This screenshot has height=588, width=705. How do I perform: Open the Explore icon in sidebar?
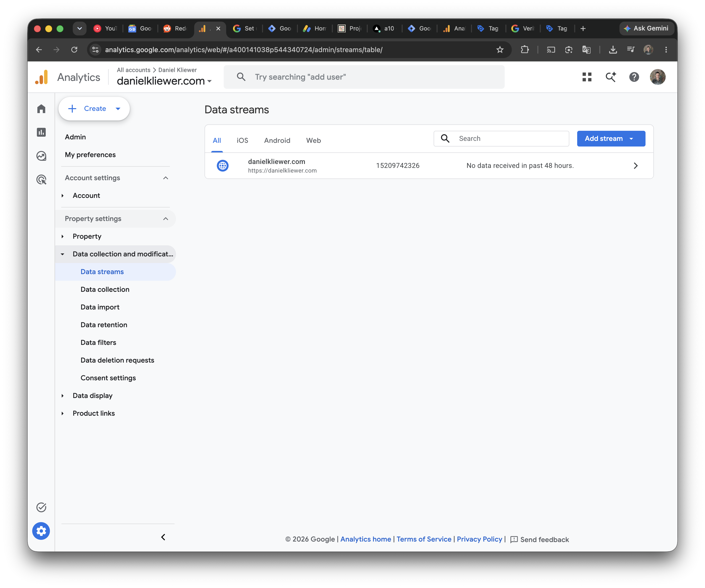[41, 156]
